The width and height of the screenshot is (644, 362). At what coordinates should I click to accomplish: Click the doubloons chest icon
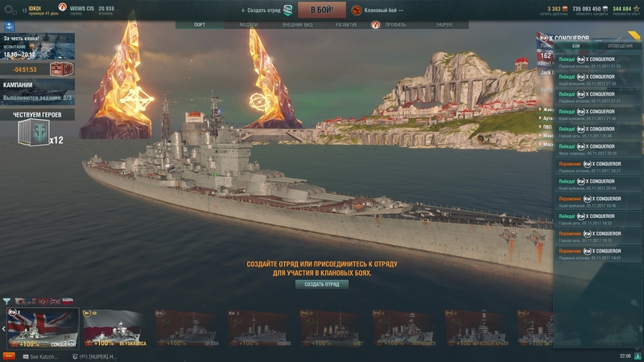coord(565,9)
